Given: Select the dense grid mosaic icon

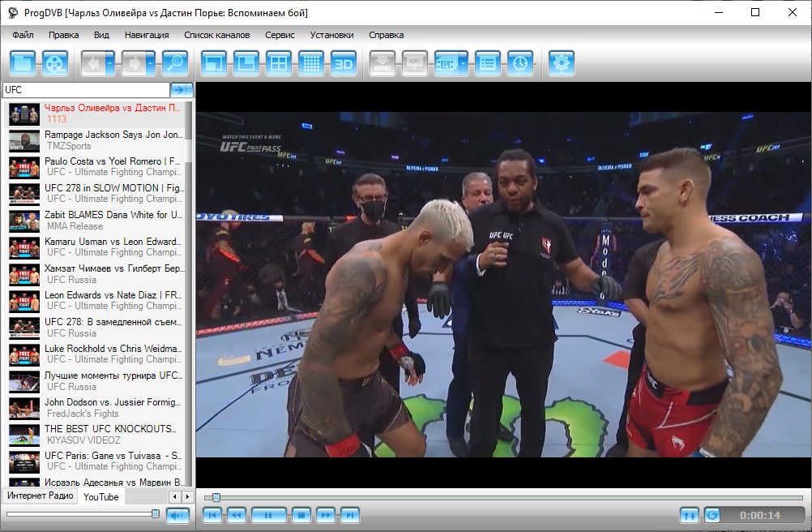Looking at the screenshot, I should (311, 63).
